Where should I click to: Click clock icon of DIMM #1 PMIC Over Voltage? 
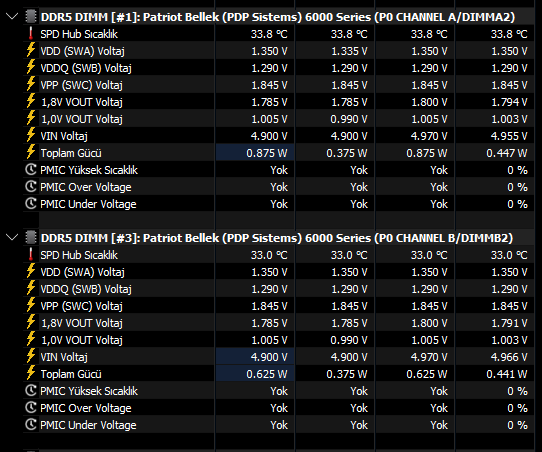(x=31, y=186)
